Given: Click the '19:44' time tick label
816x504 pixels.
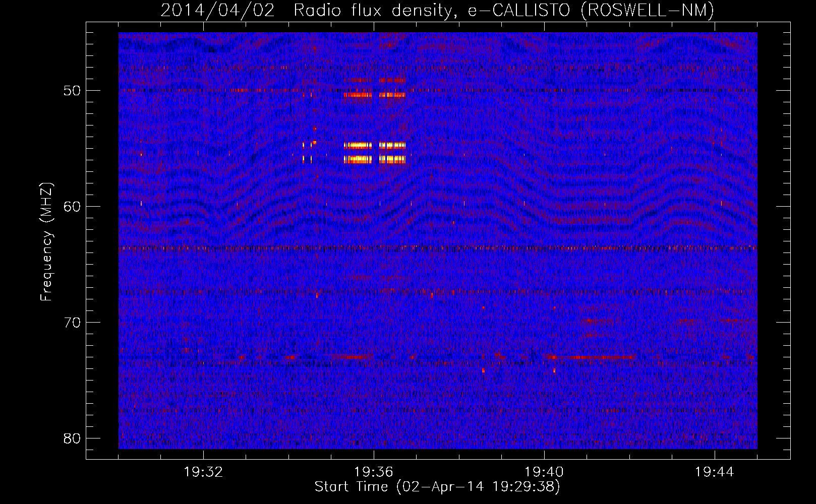Looking at the screenshot, I should click(715, 472).
